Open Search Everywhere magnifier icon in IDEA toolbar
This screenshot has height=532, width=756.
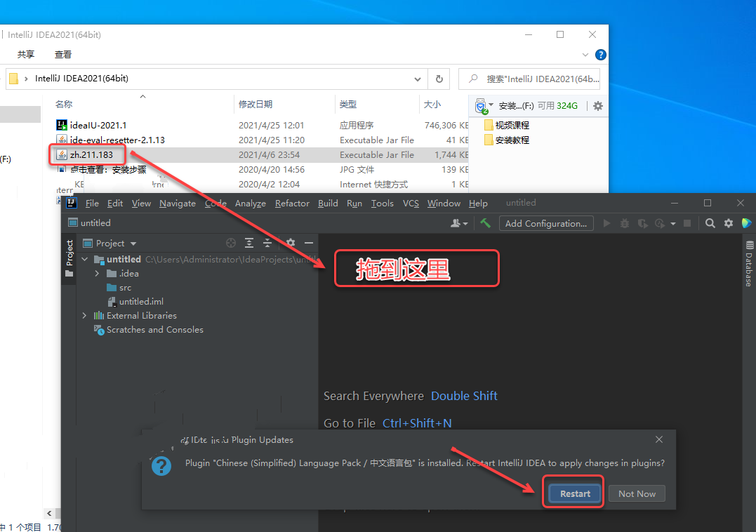pos(710,223)
